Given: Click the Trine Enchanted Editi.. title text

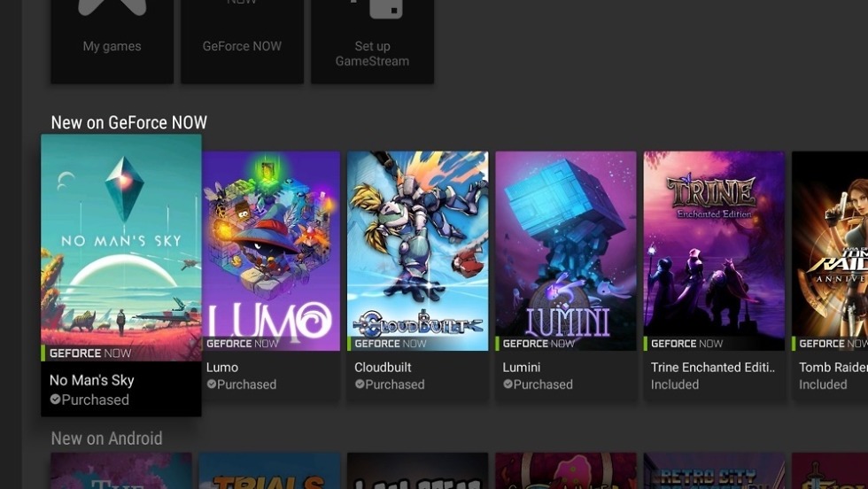Looking at the screenshot, I should tap(713, 367).
